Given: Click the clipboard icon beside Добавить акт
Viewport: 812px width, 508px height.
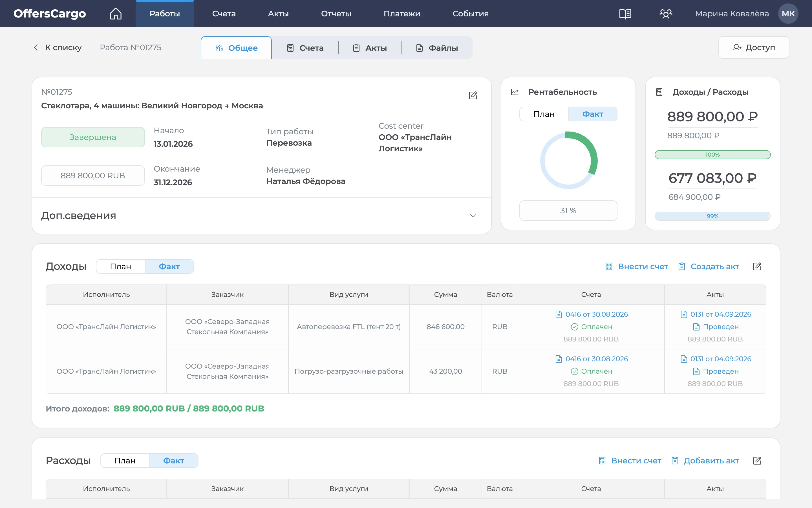Looking at the screenshot, I should (x=675, y=461).
